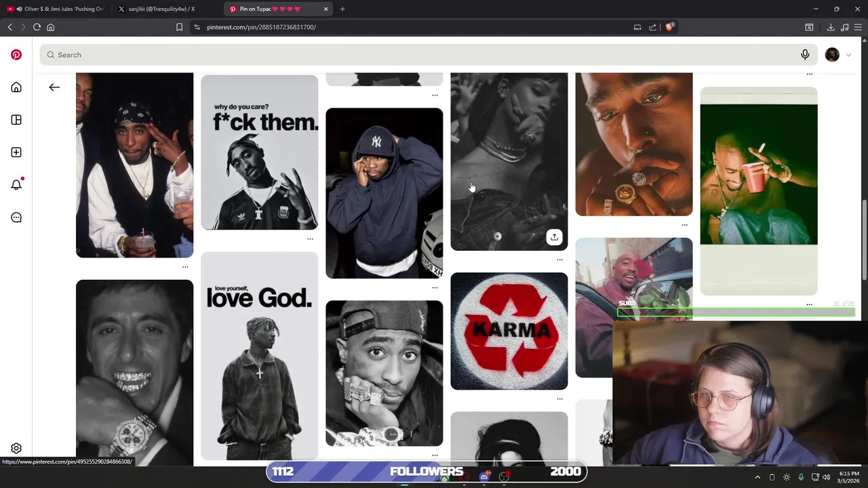Open the browser sidebar search panel icon

tap(809, 27)
